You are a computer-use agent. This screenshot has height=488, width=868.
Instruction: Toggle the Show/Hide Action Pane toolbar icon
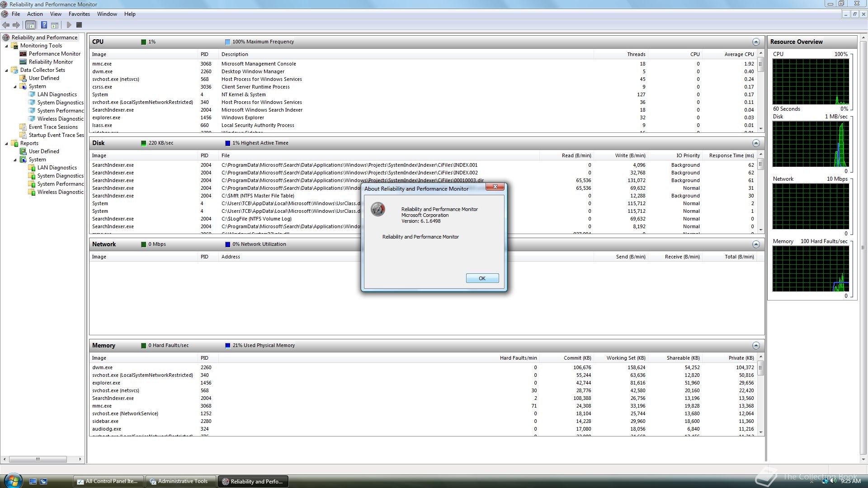click(x=55, y=25)
